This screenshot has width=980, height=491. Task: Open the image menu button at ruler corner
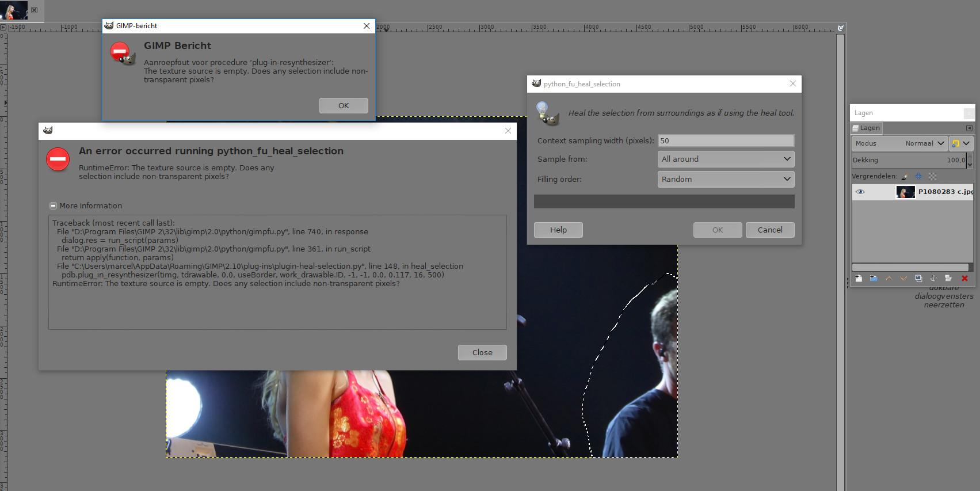pyautogui.click(x=3, y=27)
